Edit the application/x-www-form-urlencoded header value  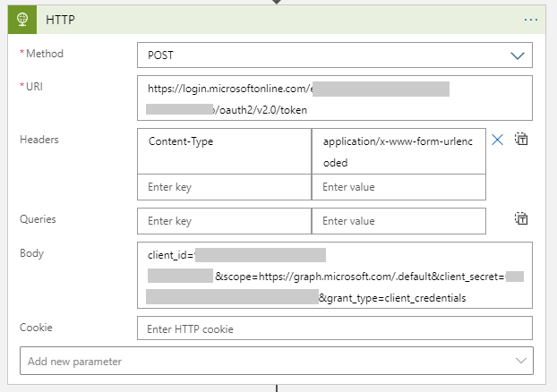[398, 150]
